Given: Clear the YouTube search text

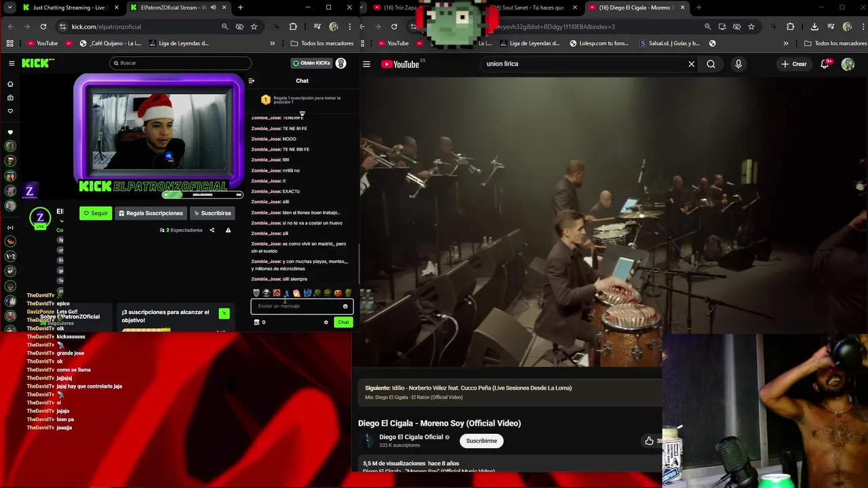Looking at the screenshot, I should [691, 64].
